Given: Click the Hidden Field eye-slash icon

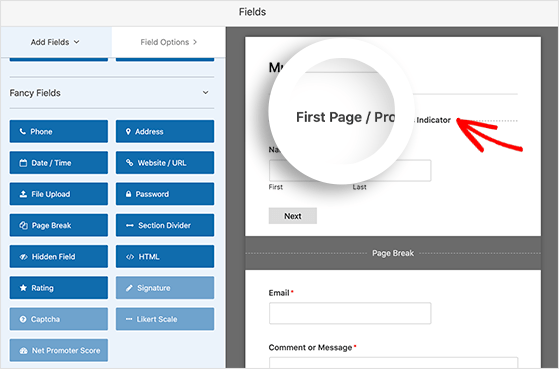Looking at the screenshot, I should pos(23,257).
